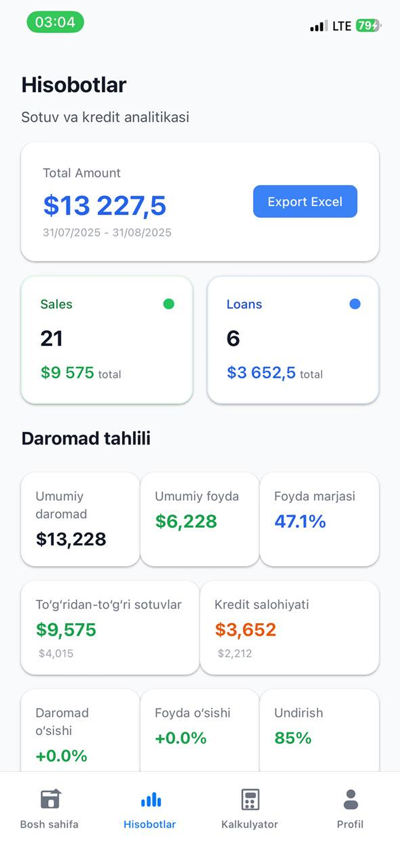
Task: Tap the blue dot on Loans card
Action: coord(355,304)
